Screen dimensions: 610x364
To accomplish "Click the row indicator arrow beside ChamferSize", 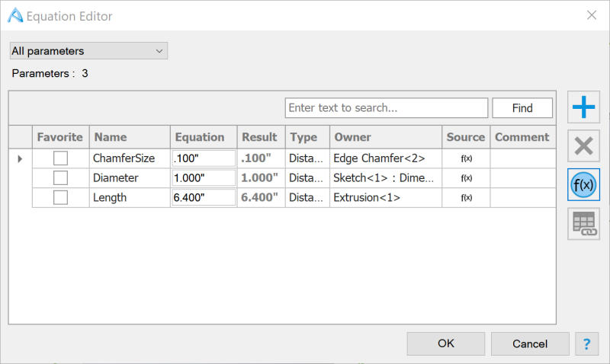I will coord(20,158).
